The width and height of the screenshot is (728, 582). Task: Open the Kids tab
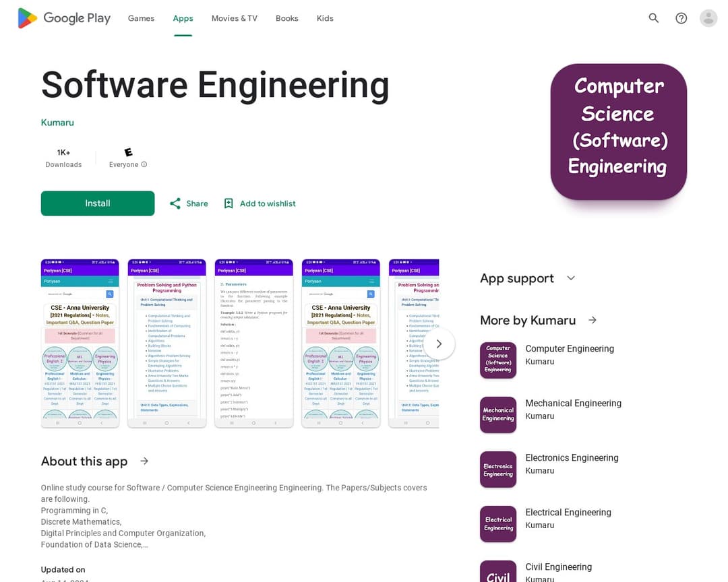(x=325, y=18)
